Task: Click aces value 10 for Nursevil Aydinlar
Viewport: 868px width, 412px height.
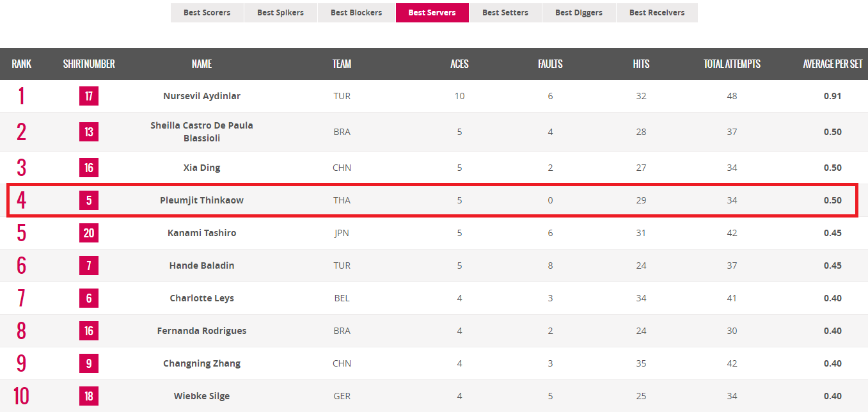Action: pyautogui.click(x=459, y=96)
